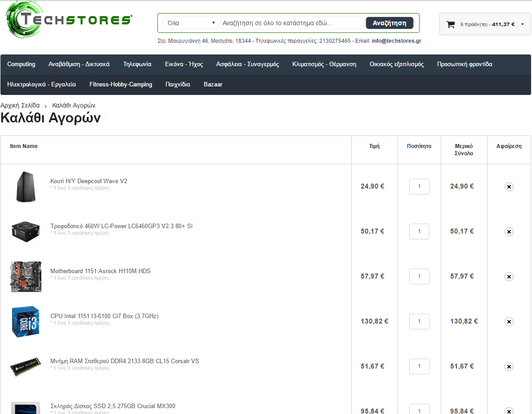532x414 pixels.
Task: Open the Corsair RAM stick thumbnail
Action: tap(26, 366)
